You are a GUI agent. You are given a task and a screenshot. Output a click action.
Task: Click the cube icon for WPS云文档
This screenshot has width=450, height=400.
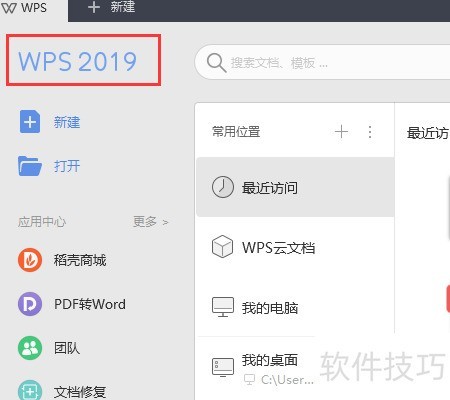(x=222, y=247)
